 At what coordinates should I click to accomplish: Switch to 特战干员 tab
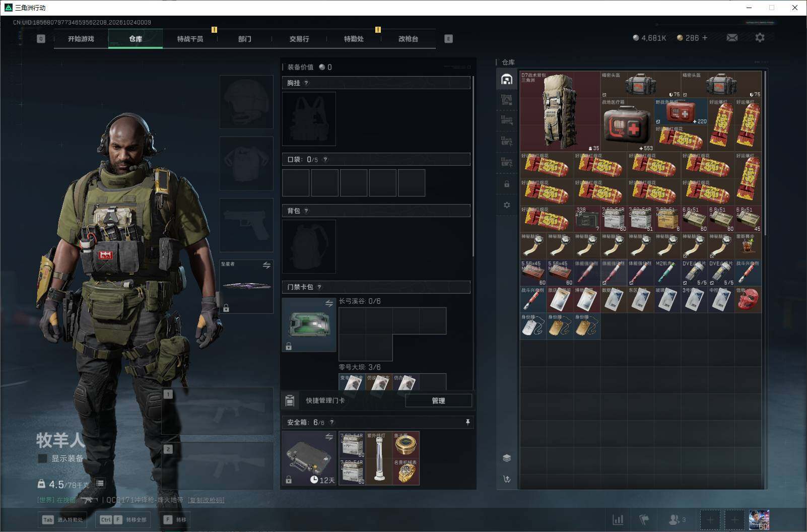click(190, 39)
